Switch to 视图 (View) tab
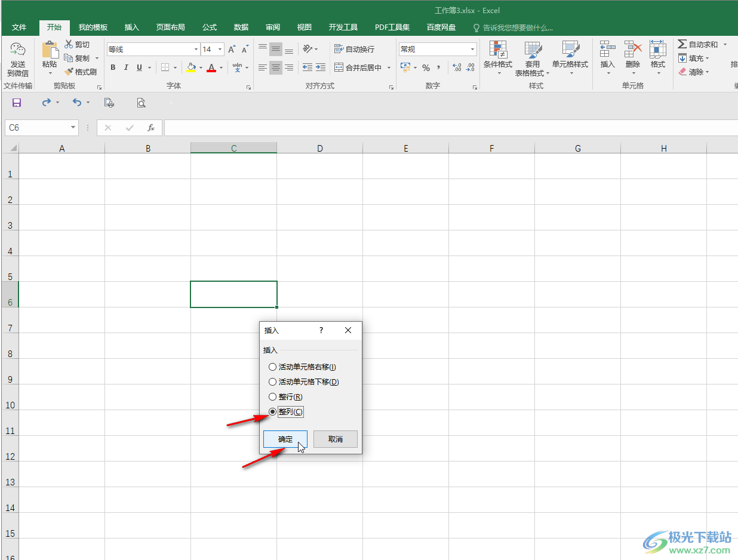 click(x=305, y=27)
